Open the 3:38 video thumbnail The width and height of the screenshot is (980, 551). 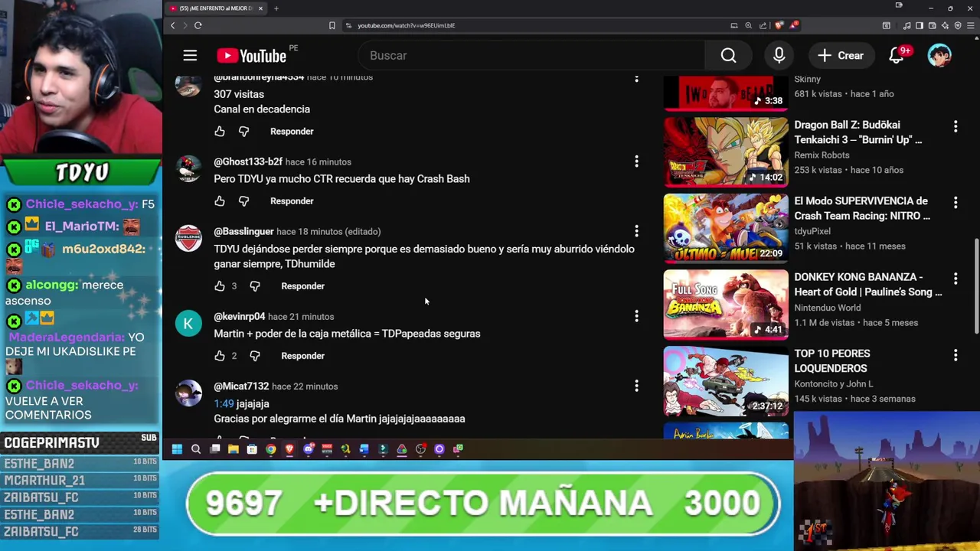[x=726, y=93]
